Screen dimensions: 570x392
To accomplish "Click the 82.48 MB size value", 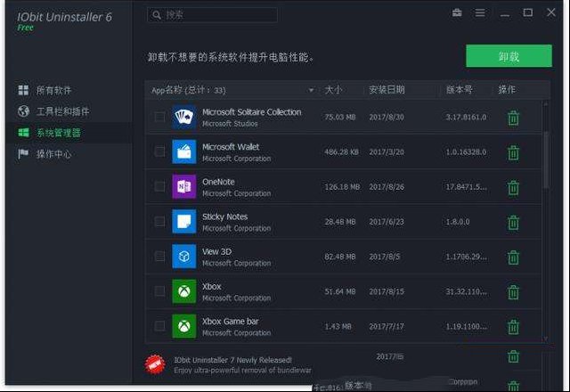I will coord(340,257).
